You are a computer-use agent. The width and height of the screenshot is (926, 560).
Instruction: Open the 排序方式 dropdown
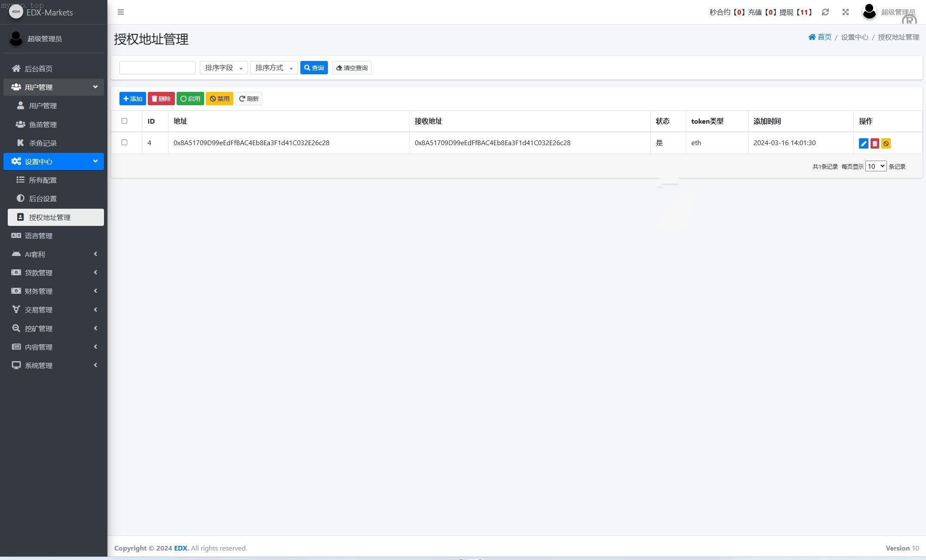click(x=274, y=68)
